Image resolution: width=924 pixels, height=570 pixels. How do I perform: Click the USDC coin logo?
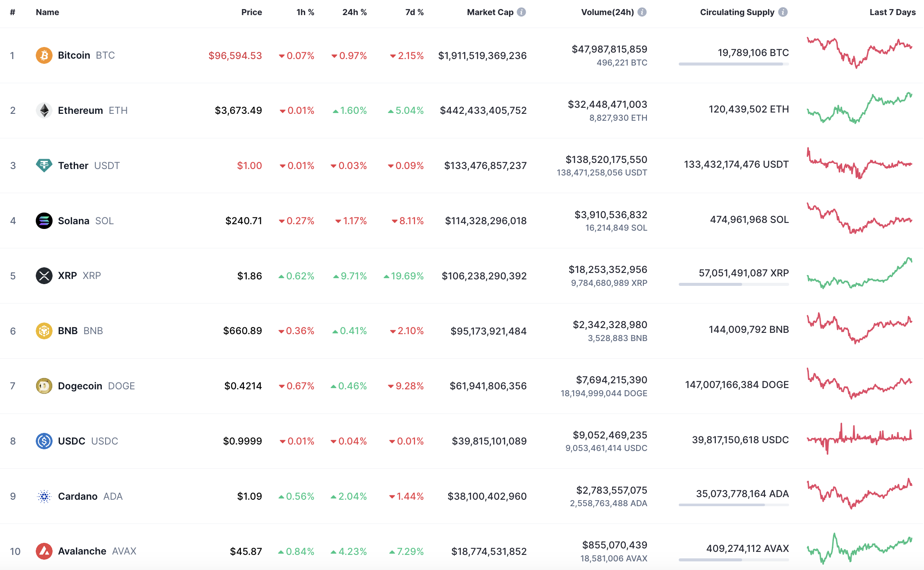[x=44, y=441]
